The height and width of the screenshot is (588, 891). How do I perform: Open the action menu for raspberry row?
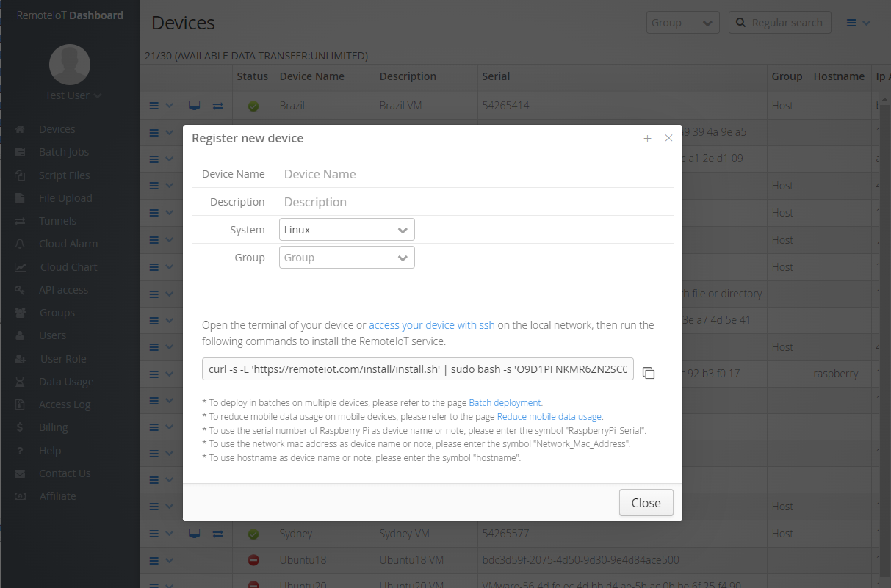(162, 373)
